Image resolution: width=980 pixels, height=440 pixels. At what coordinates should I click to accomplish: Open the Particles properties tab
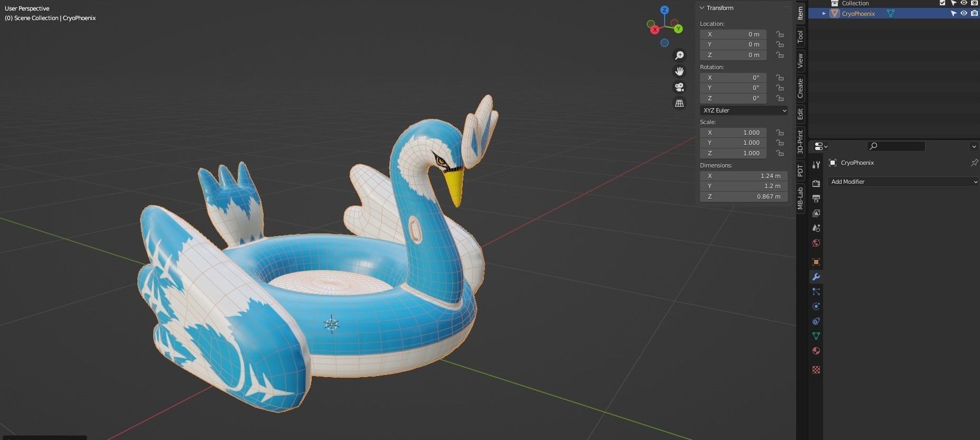[x=816, y=292]
